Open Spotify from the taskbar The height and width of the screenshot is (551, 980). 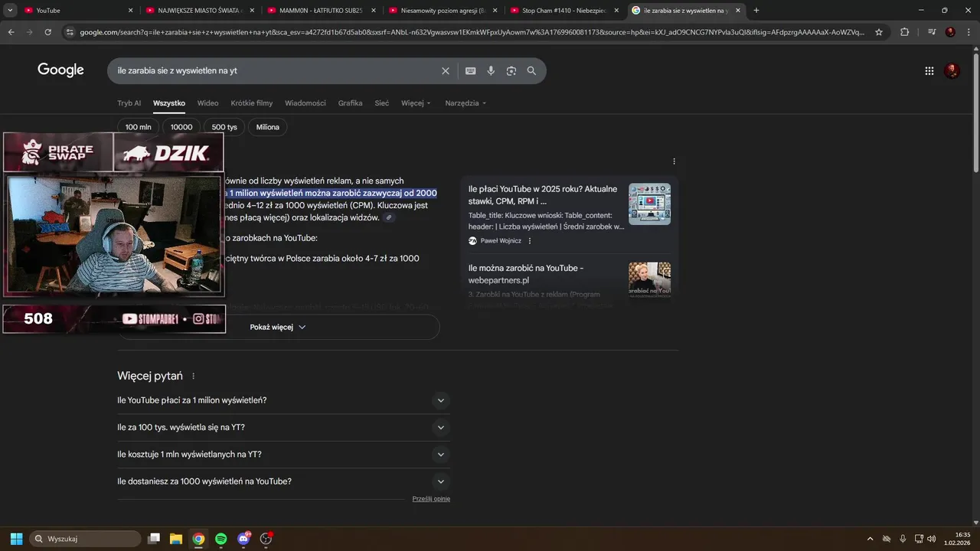point(220,539)
